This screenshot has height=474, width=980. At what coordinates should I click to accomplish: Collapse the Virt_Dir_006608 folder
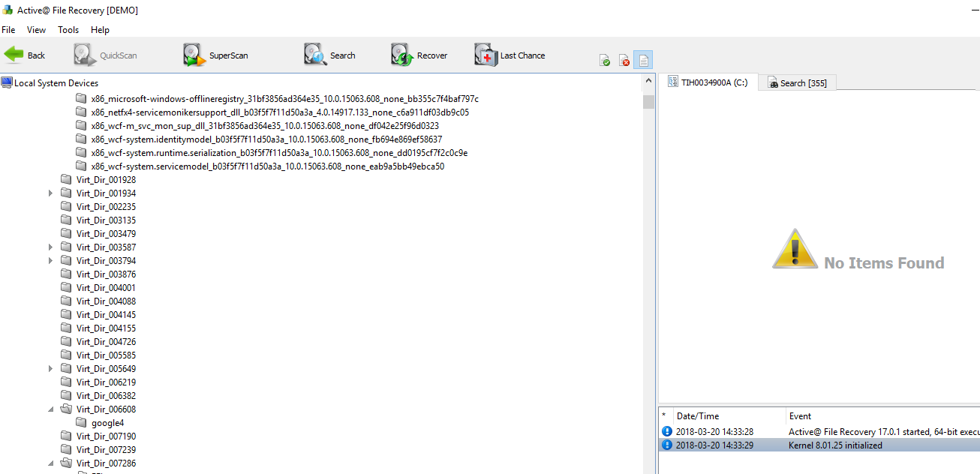click(50, 409)
